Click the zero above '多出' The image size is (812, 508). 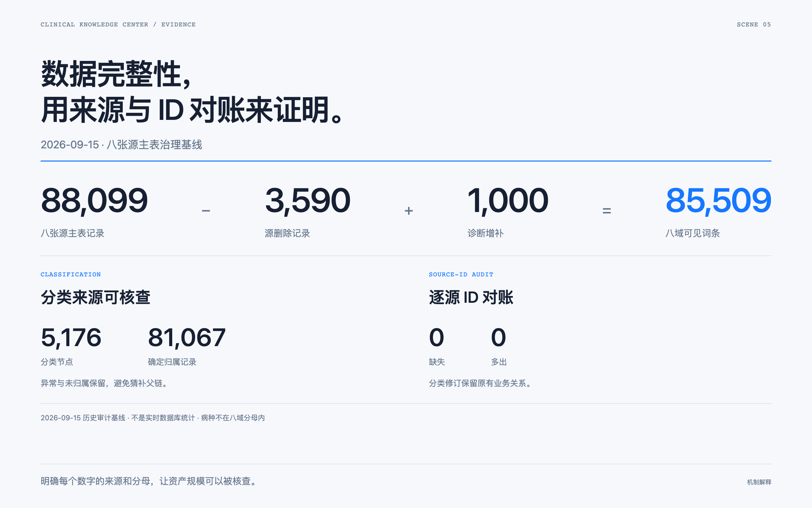498,338
